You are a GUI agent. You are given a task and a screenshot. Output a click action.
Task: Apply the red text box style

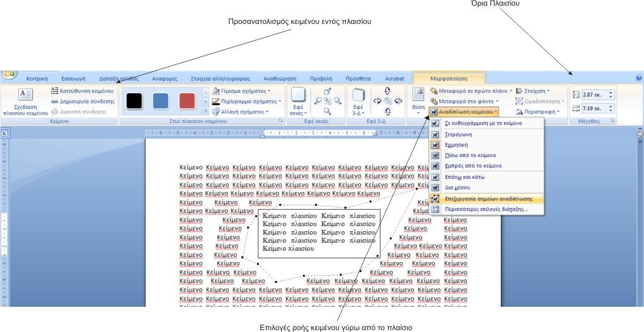click(187, 101)
